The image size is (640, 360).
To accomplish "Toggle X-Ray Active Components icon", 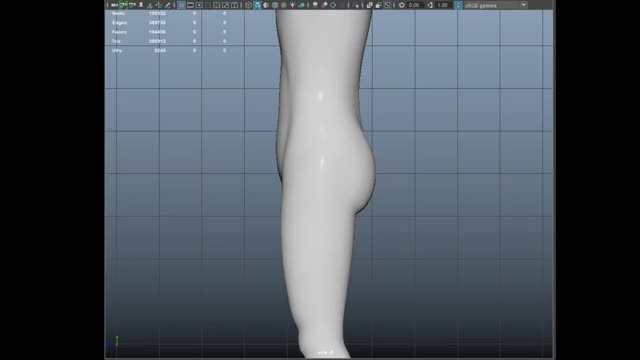I will (378, 5).
